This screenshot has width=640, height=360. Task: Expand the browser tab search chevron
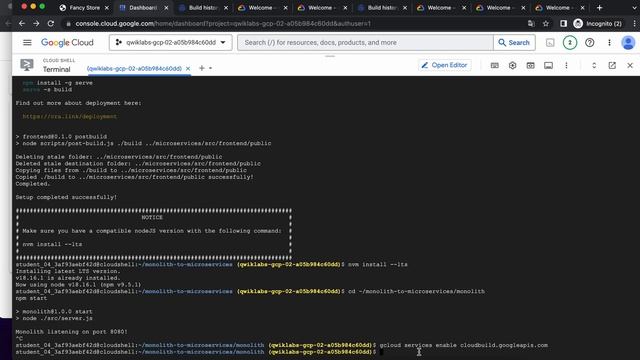633,8
